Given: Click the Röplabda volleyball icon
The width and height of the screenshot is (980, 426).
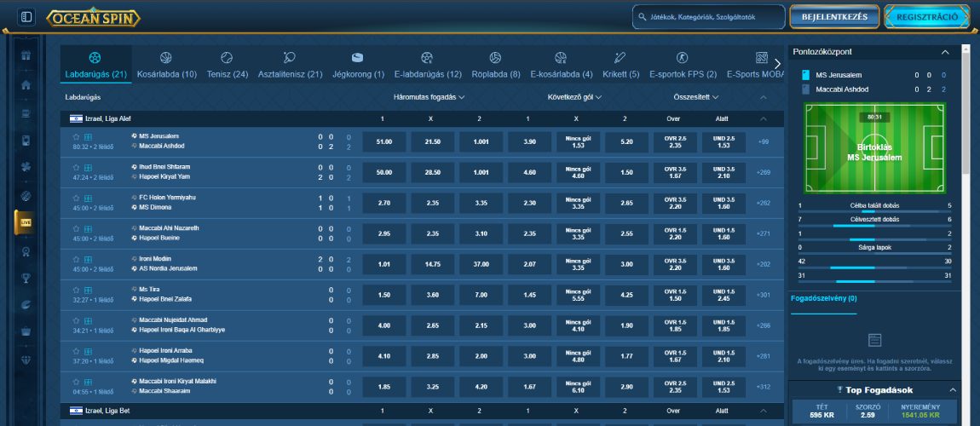Looking at the screenshot, I should click(x=496, y=58).
